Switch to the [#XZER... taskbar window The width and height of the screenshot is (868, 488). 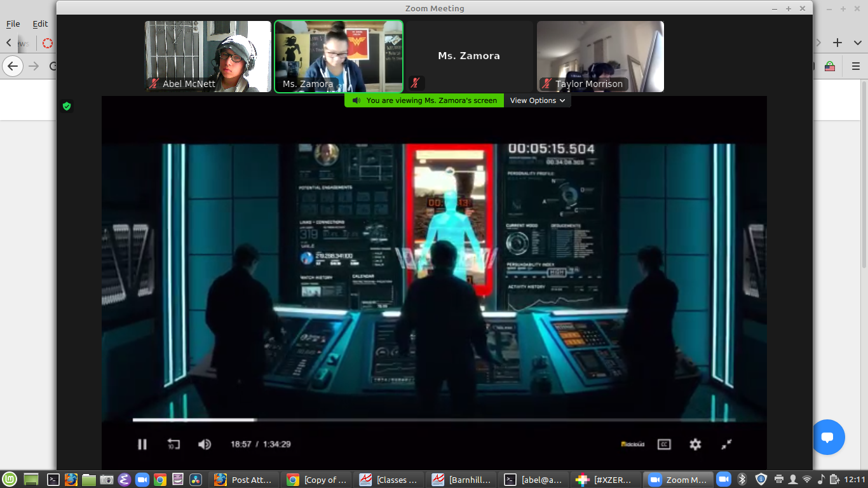(x=607, y=480)
